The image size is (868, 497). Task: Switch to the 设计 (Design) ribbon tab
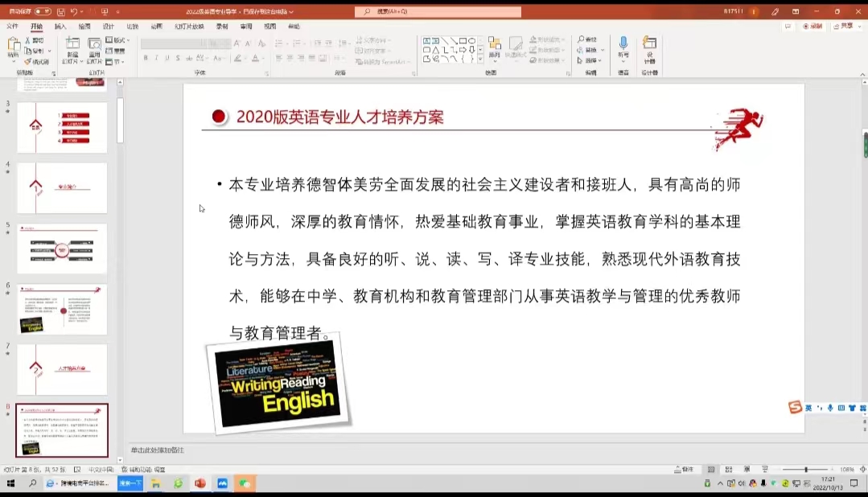pos(109,27)
